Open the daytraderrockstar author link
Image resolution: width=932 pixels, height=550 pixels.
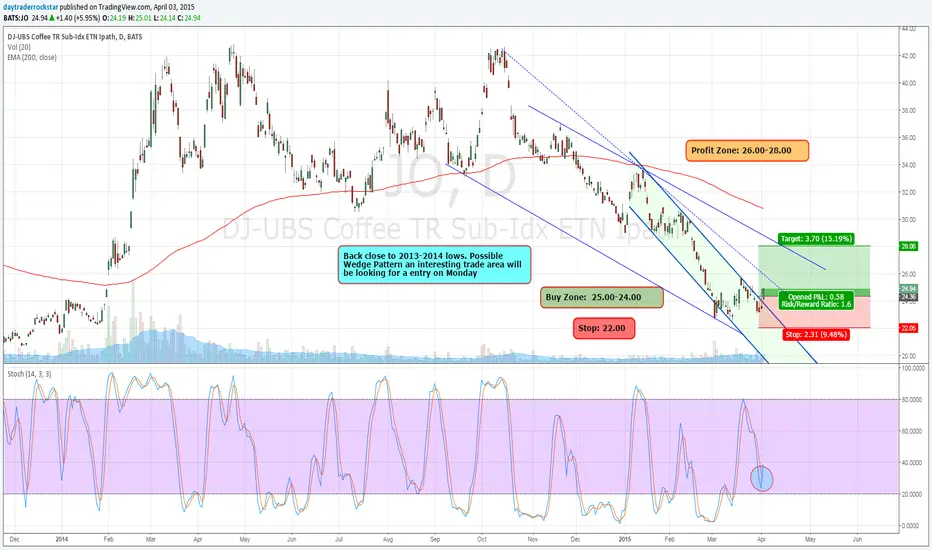pyautogui.click(x=31, y=7)
